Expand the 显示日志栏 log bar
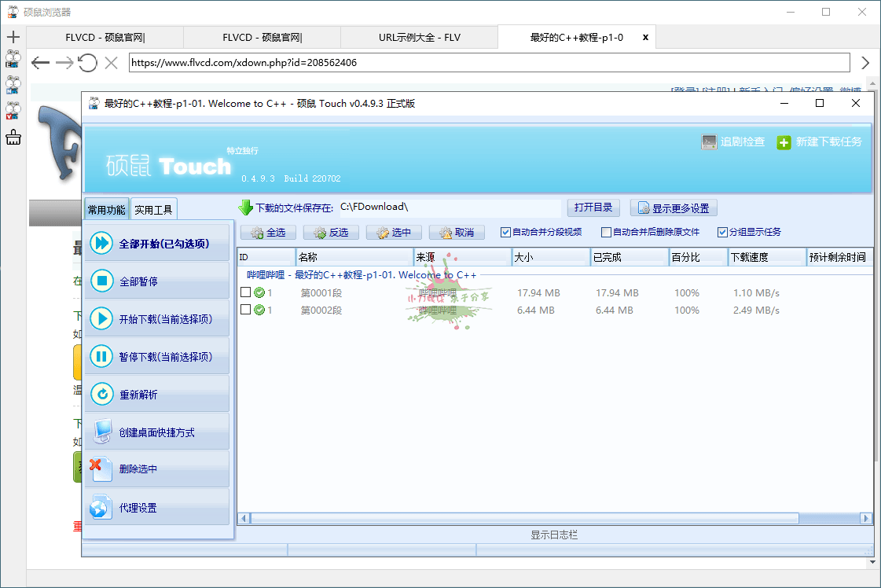This screenshot has height=588, width=881. 554,535
